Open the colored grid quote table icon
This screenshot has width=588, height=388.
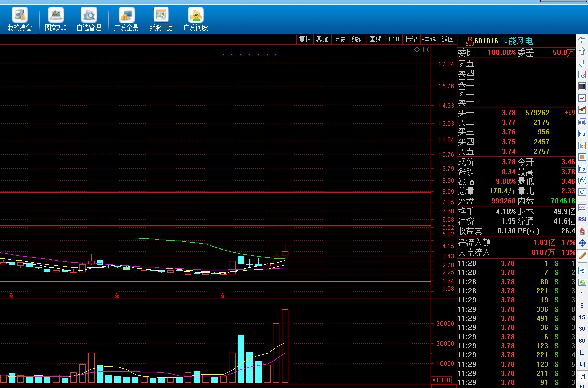point(582,86)
